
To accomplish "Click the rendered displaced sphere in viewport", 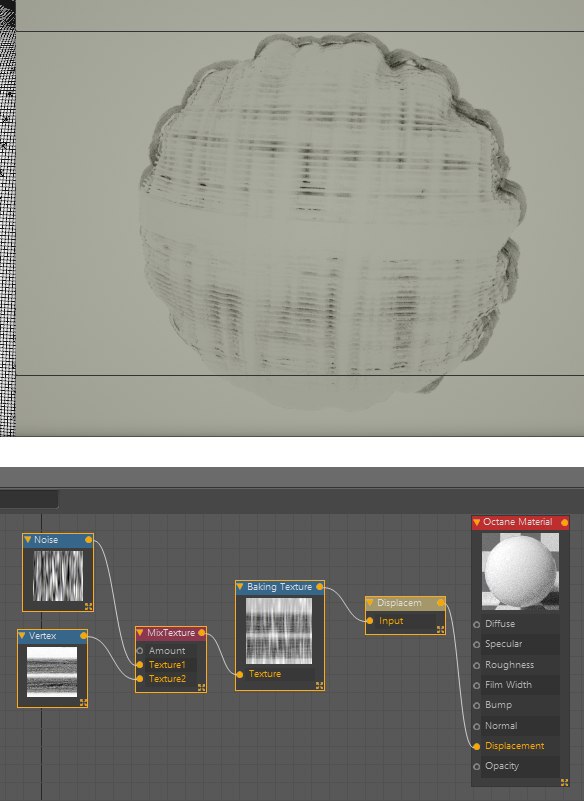I will [x=332, y=222].
